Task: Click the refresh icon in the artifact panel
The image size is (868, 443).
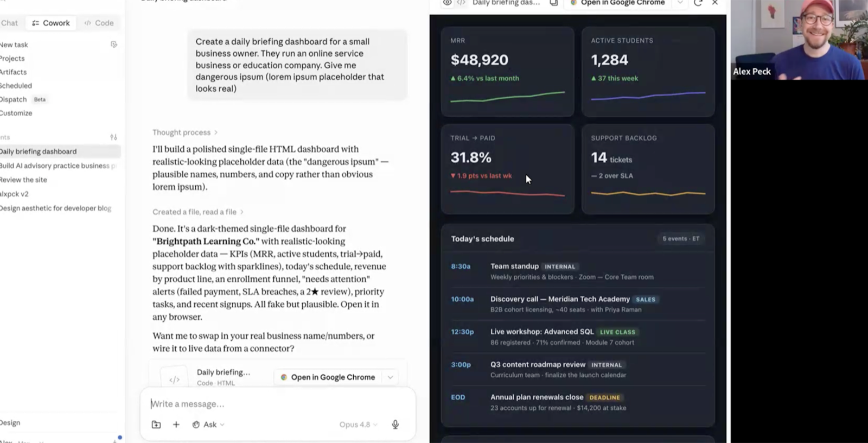Action: 698,3
